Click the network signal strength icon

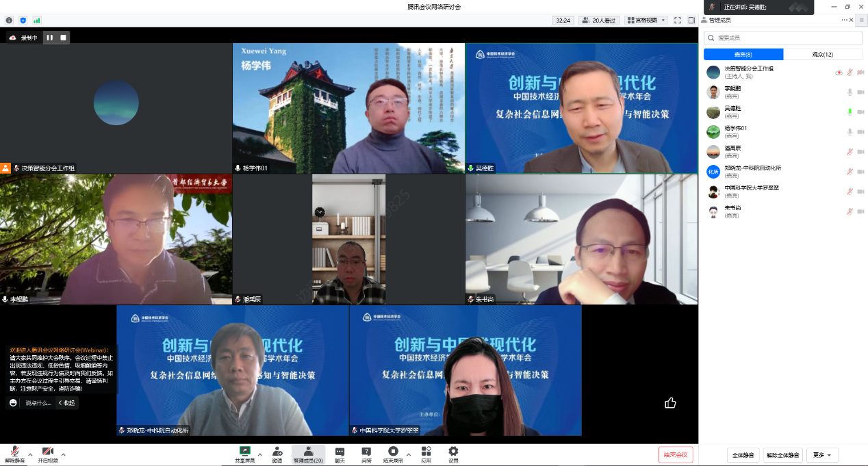37,21
